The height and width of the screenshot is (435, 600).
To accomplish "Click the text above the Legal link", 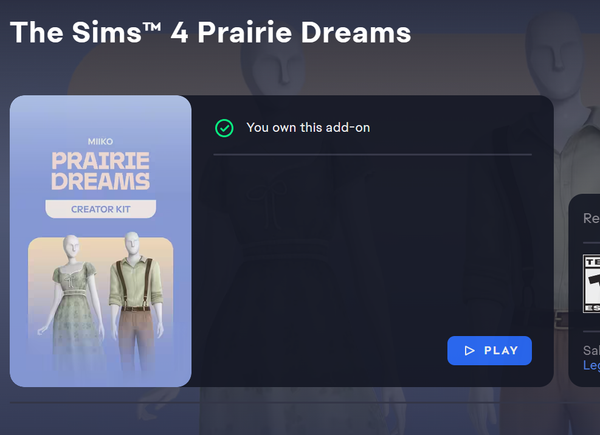I will tap(592, 350).
